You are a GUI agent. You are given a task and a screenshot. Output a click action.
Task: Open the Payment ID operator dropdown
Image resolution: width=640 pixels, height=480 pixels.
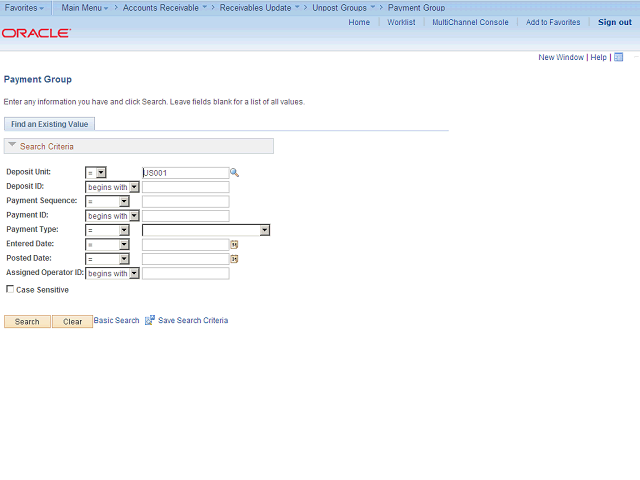coord(112,216)
